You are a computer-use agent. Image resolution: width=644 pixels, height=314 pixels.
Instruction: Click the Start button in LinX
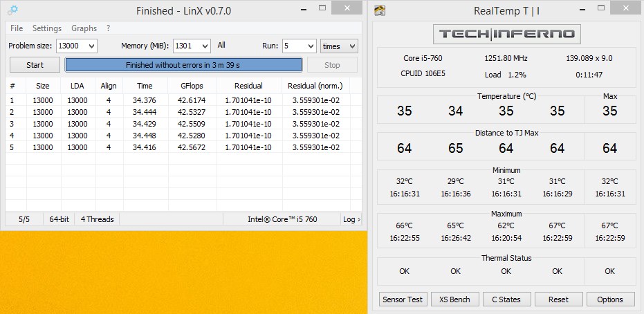coord(35,65)
